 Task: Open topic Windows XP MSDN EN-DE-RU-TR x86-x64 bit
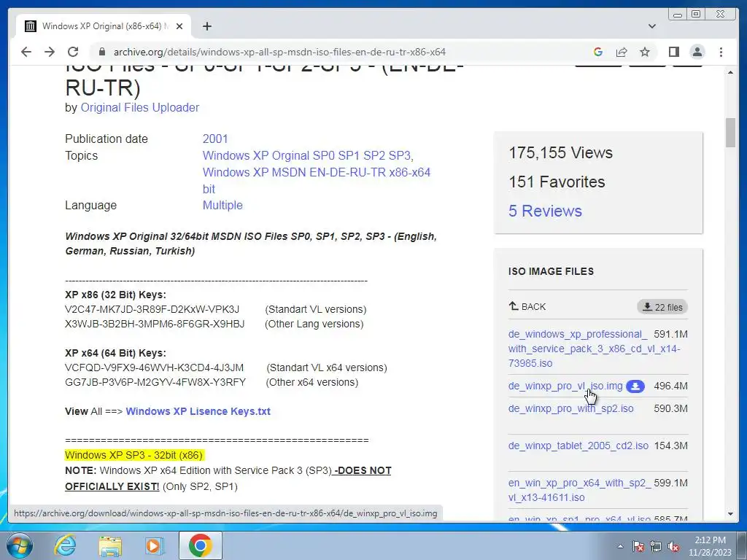point(317,181)
